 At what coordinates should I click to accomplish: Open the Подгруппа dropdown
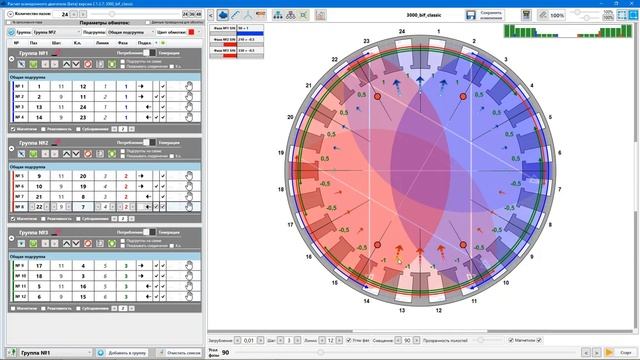pyautogui.click(x=131, y=32)
